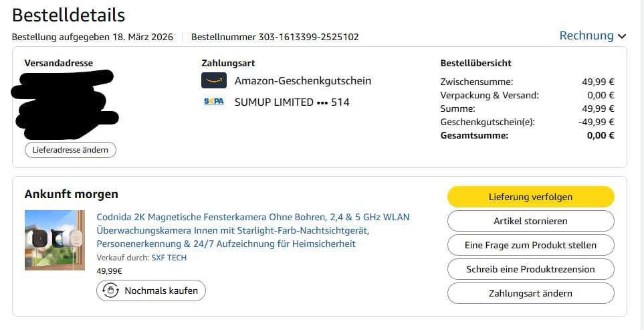Click Lieferadresse ändern button
The image size is (644, 330).
click(70, 150)
